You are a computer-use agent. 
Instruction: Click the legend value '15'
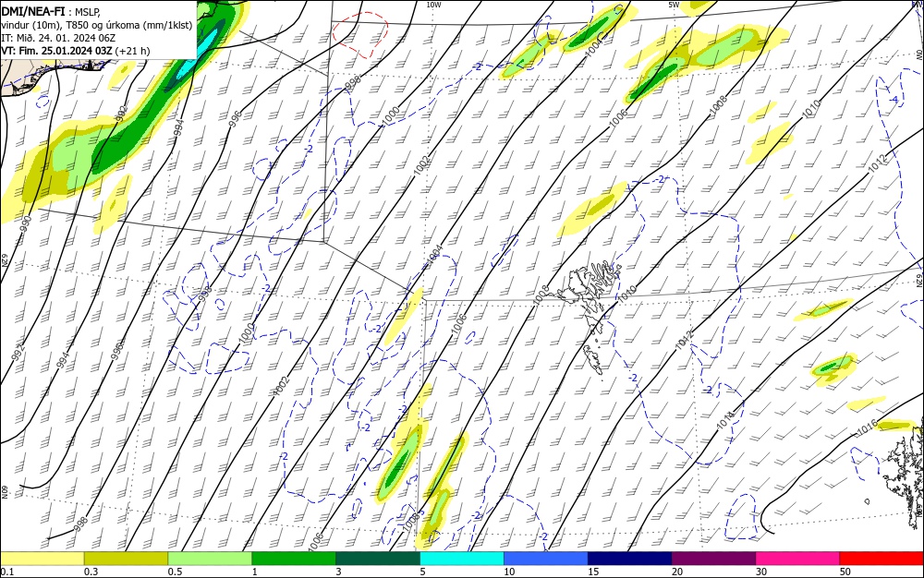(593, 572)
